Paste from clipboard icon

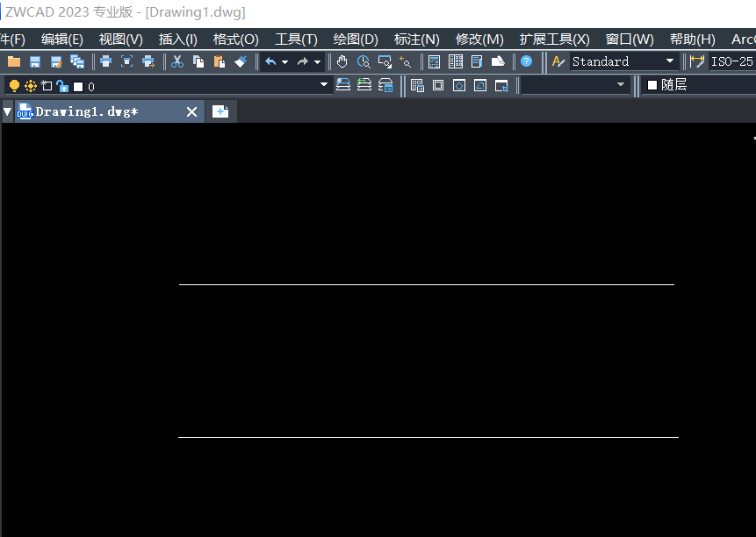pyautogui.click(x=220, y=61)
